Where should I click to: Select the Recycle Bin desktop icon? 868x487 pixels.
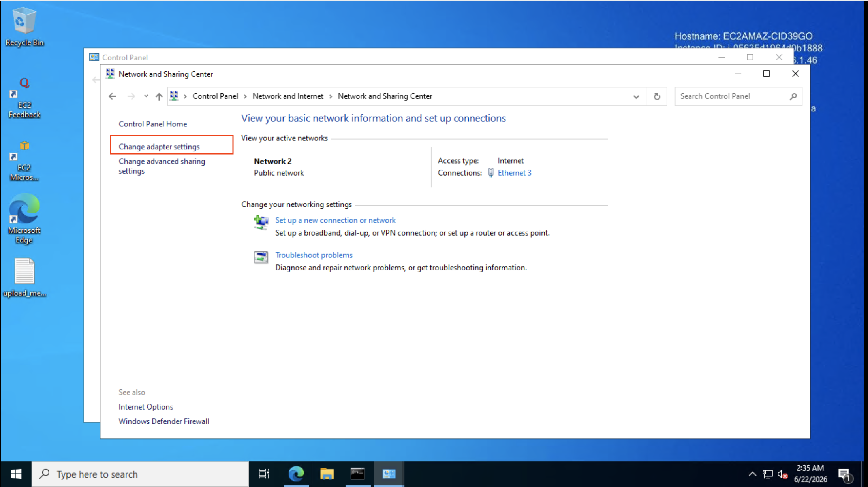[24, 27]
